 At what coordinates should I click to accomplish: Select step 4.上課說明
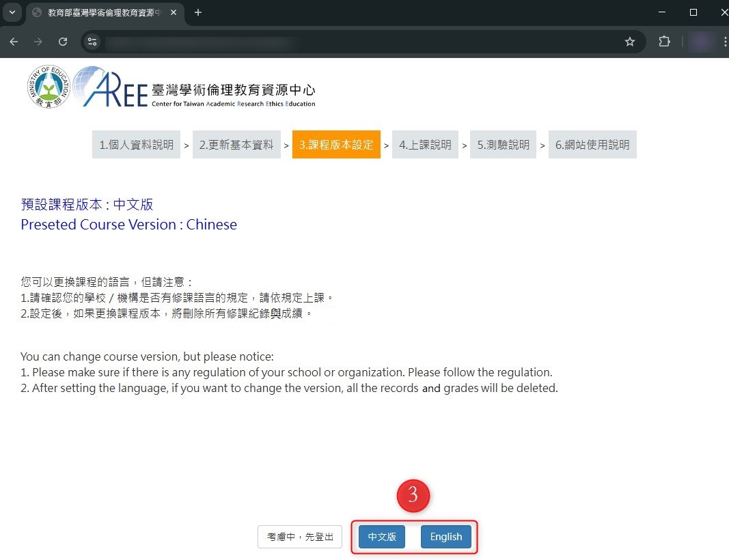(x=425, y=145)
